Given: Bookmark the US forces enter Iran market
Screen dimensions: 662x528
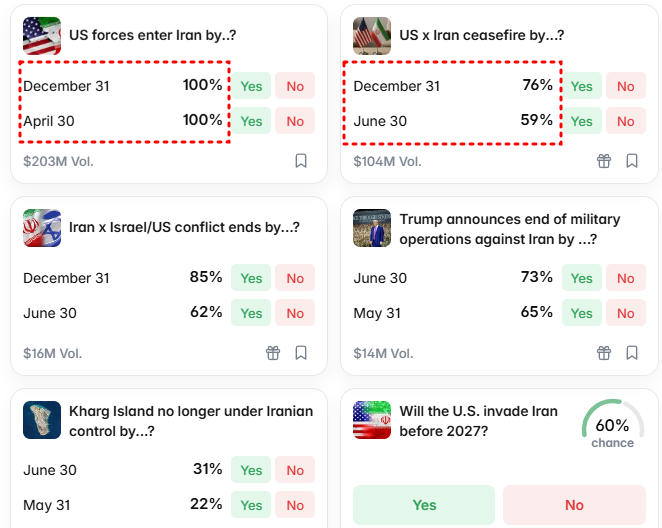Looking at the screenshot, I should pos(301,161).
